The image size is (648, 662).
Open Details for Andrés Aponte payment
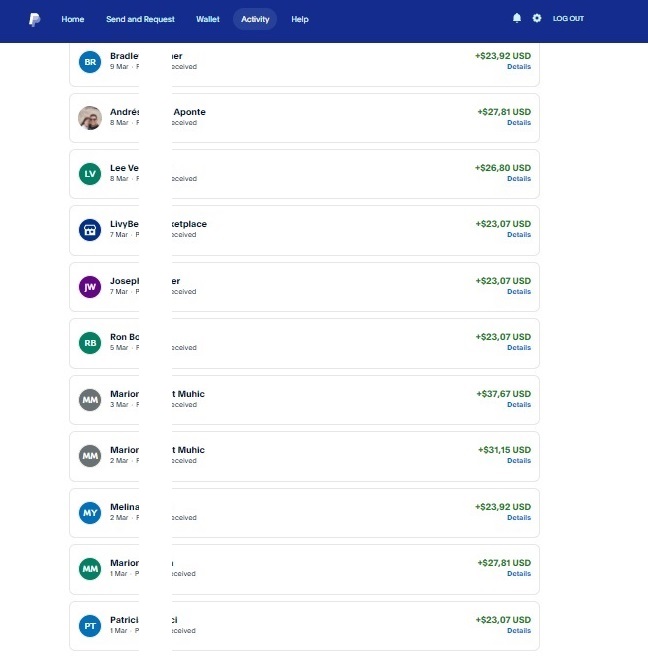(519, 123)
